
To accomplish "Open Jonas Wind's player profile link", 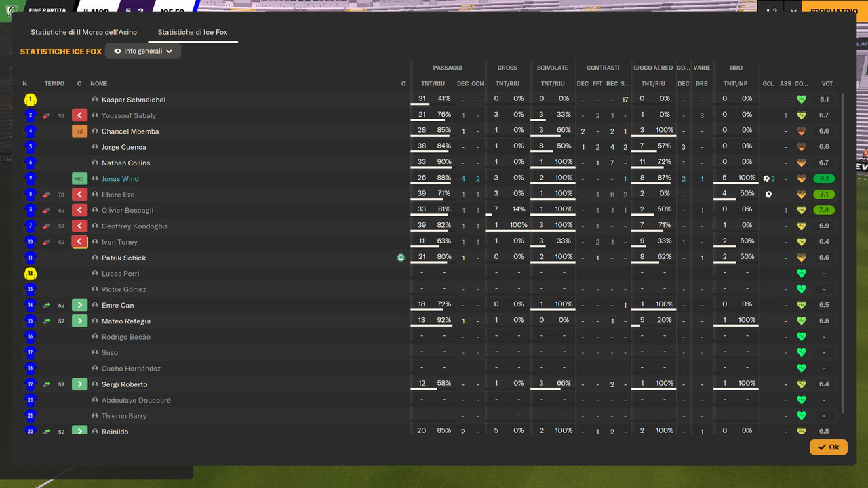I will [120, 179].
